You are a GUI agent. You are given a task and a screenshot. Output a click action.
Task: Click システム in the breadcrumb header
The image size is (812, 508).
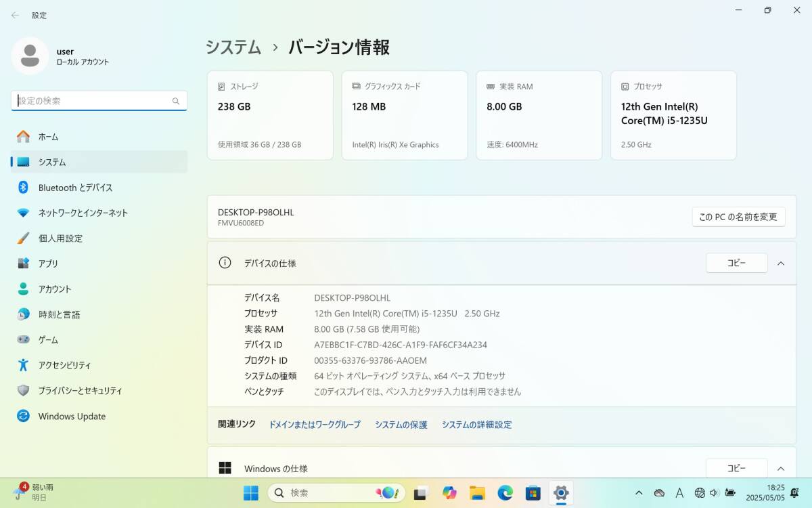[233, 47]
